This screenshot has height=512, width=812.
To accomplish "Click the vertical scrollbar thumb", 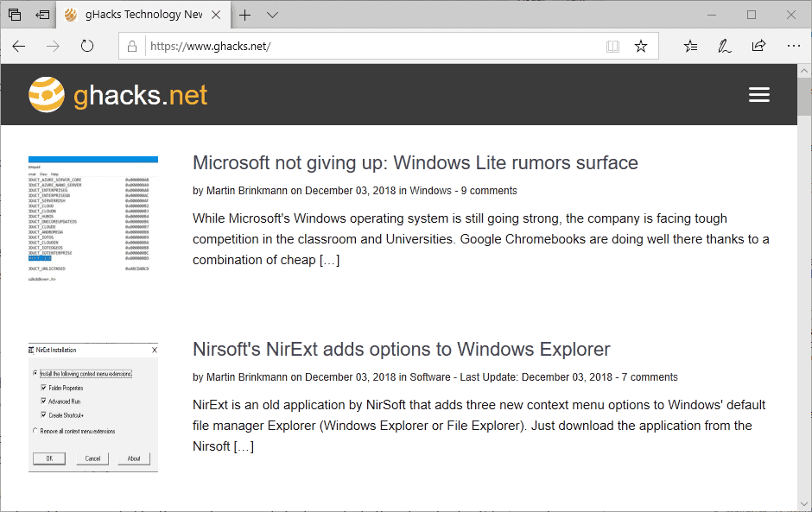I will coord(804,97).
